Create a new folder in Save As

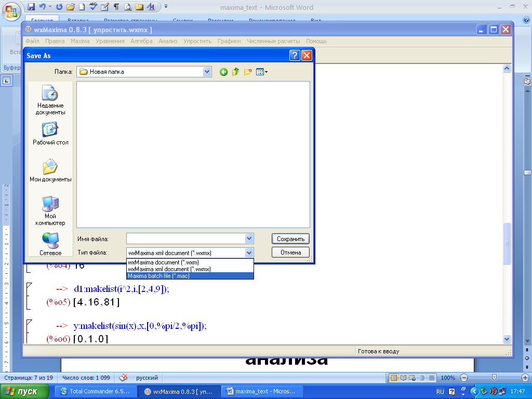pyautogui.click(x=248, y=72)
